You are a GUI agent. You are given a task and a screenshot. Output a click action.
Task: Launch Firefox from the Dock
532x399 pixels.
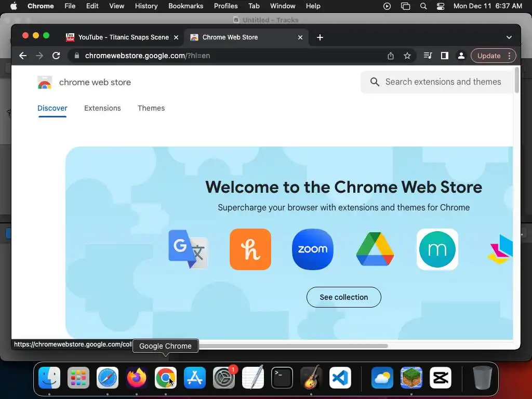pos(137,378)
